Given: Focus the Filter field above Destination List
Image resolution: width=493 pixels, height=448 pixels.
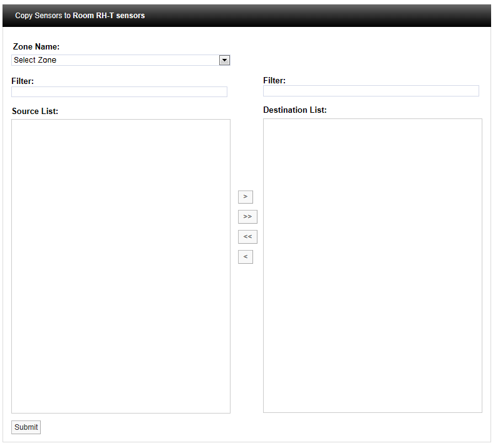Looking at the screenshot, I should click(371, 91).
